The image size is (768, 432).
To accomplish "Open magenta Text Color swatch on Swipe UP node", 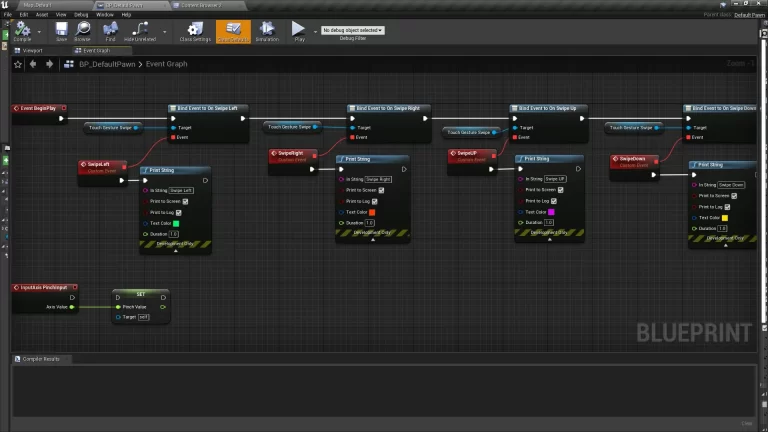I will (551, 212).
